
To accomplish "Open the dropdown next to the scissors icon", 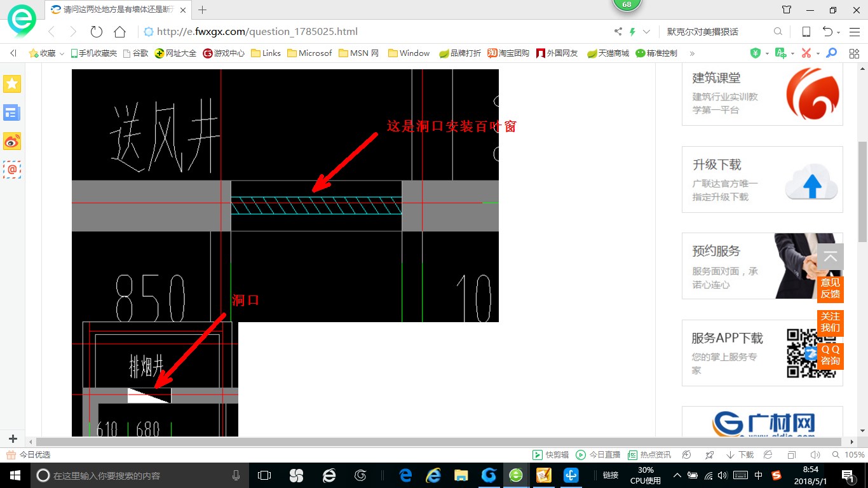I will pyautogui.click(x=818, y=54).
